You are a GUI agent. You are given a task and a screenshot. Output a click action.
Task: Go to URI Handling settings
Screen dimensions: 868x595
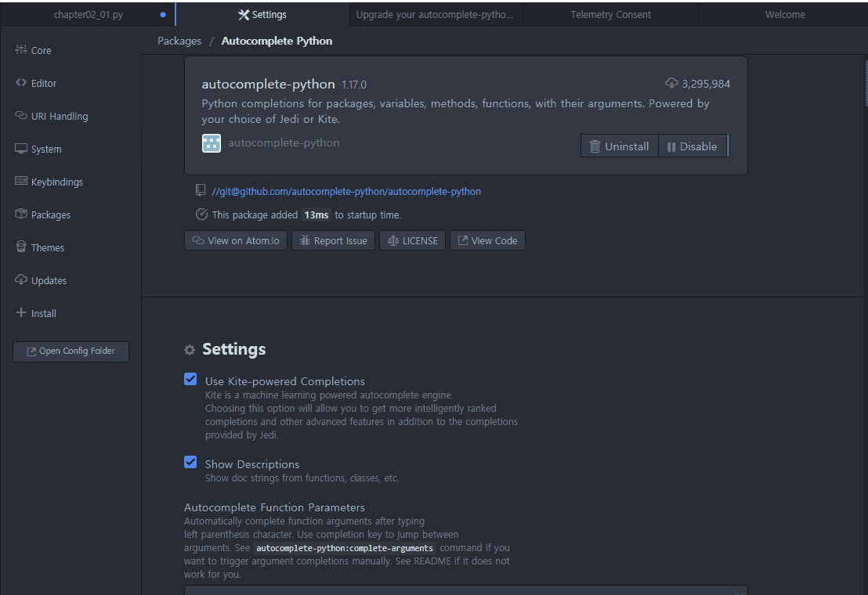point(59,116)
